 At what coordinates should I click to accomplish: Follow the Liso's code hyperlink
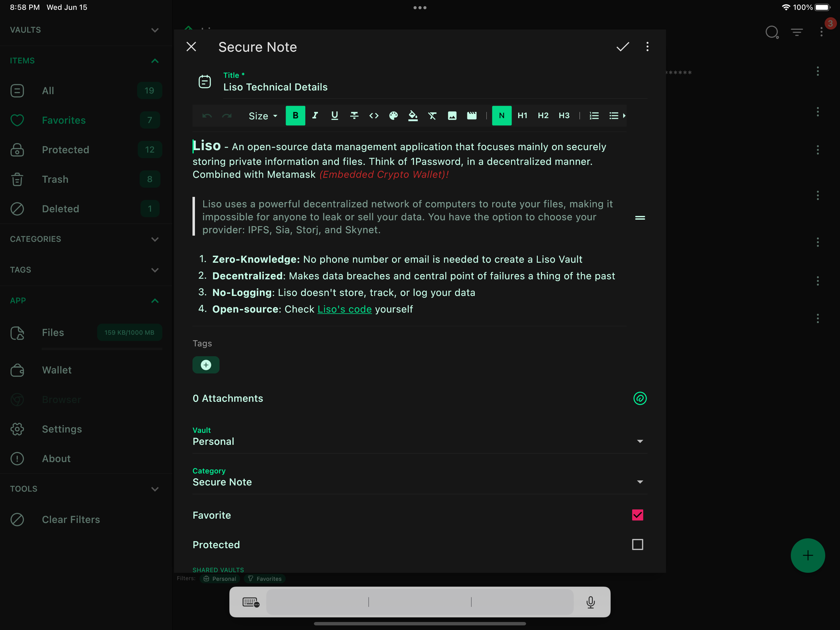(x=344, y=309)
